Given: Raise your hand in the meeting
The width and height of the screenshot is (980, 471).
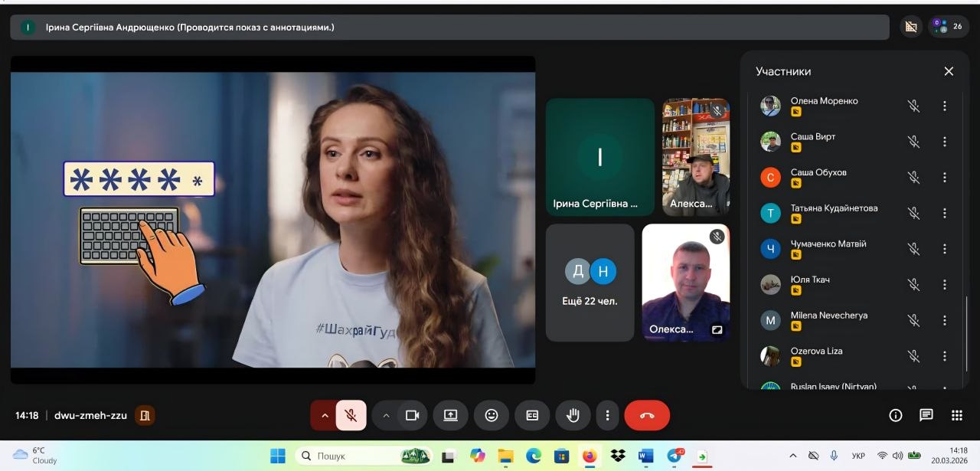Looking at the screenshot, I should [573, 415].
